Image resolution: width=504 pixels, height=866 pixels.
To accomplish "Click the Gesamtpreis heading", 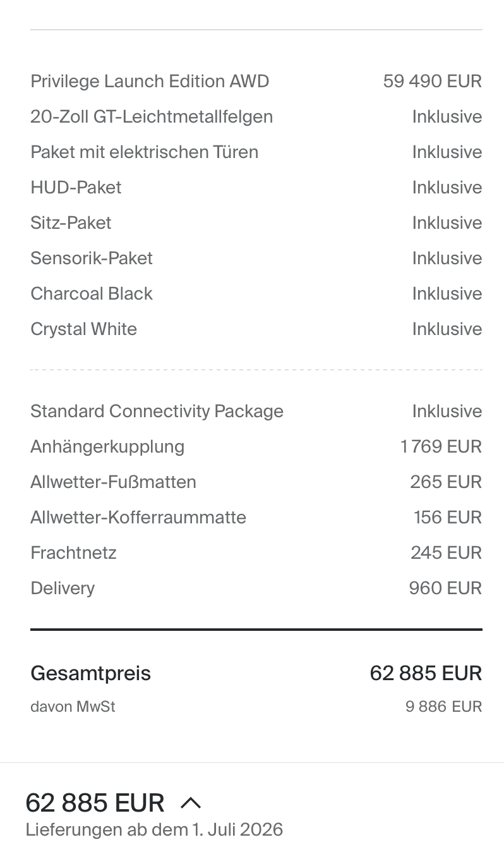I will point(90,673).
